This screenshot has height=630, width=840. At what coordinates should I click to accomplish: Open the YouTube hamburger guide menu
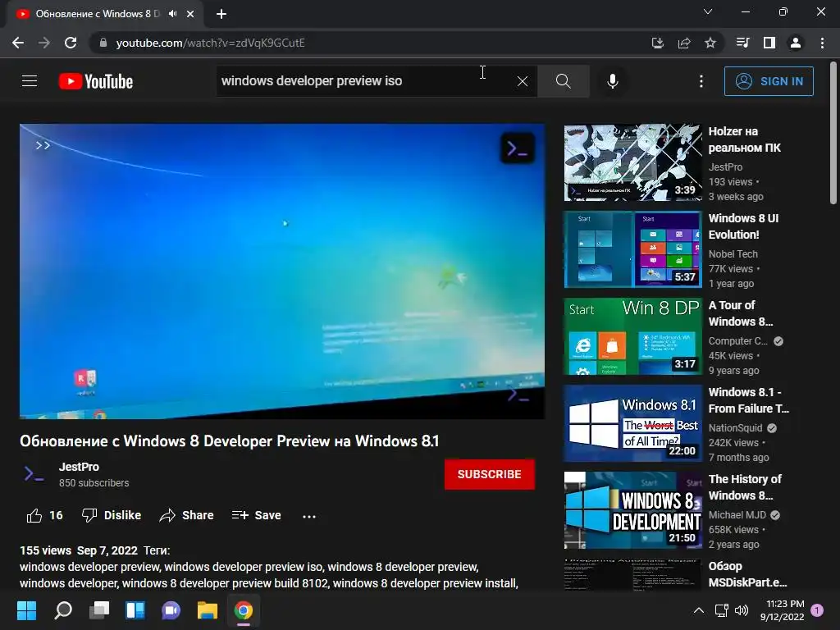point(30,81)
